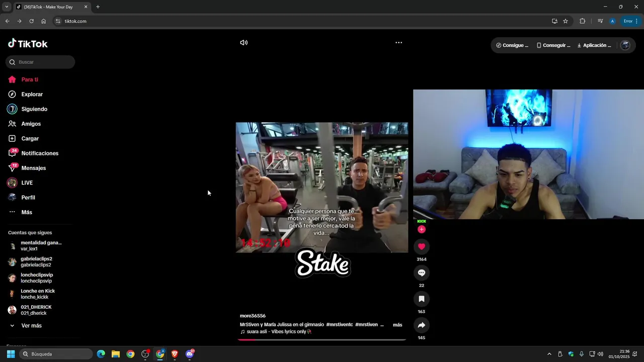Launch Microsoft Edge from the taskbar
This screenshot has width=644, height=362.
(x=101, y=354)
